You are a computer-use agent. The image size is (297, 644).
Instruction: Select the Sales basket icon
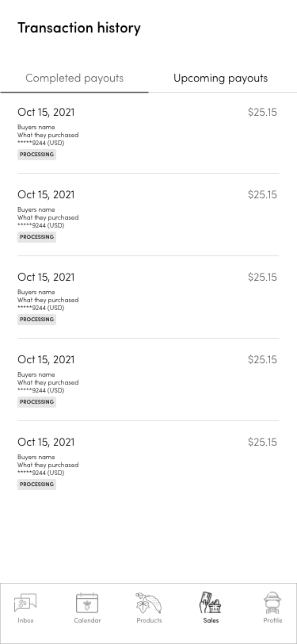pos(211,603)
